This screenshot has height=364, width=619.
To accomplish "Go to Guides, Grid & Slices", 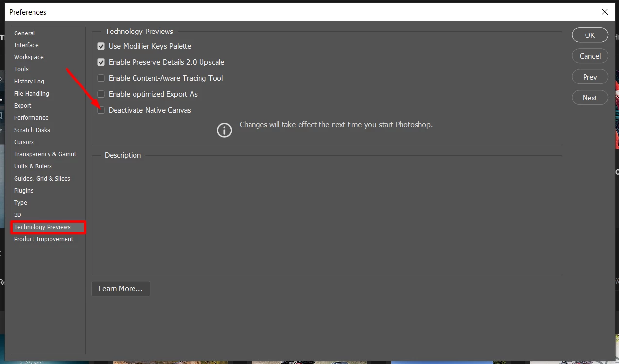I will [x=42, y=179].
